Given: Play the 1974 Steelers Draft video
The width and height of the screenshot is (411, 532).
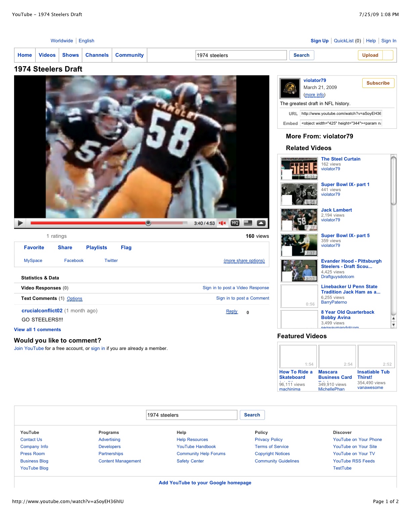Looking at the screenshot, I should pyautogui.click(x=20, y=223).
